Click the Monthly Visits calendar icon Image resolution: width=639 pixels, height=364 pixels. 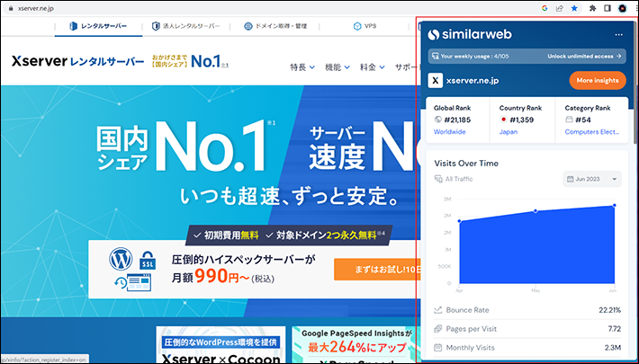click(x=437, y=347)
